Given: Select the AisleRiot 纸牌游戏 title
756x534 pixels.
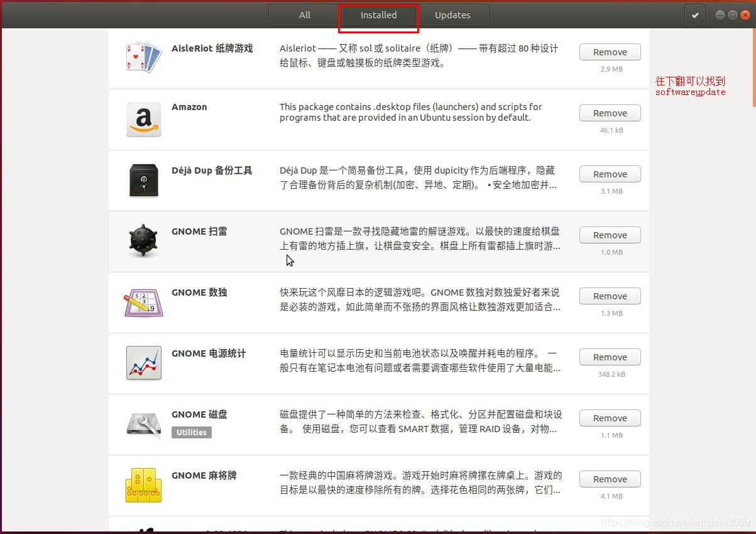Looking at the screenshot, I should point(212,48).
